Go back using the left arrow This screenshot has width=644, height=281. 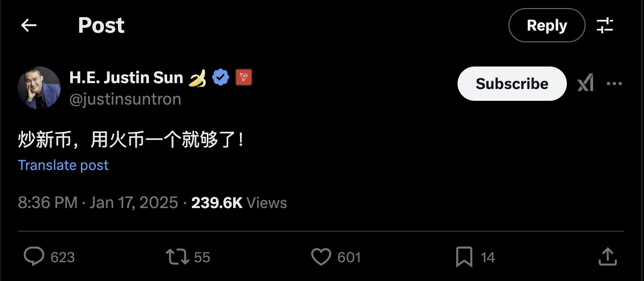(x=28, y=25)
